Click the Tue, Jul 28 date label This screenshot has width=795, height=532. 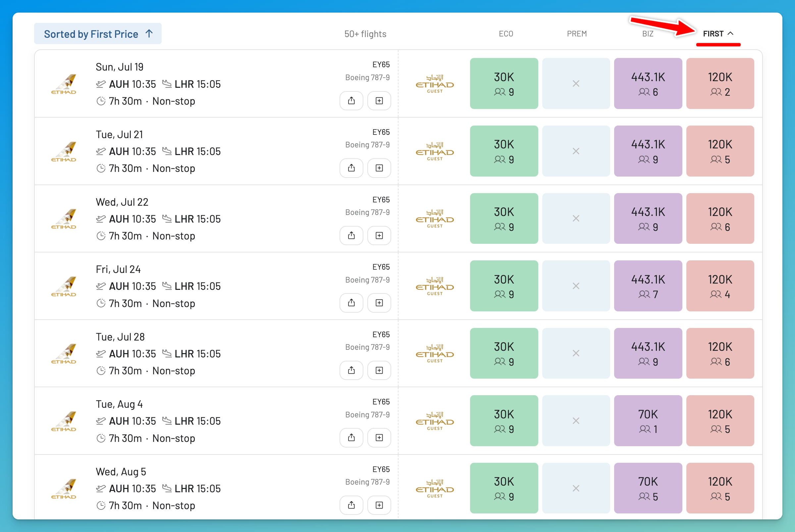120,337
